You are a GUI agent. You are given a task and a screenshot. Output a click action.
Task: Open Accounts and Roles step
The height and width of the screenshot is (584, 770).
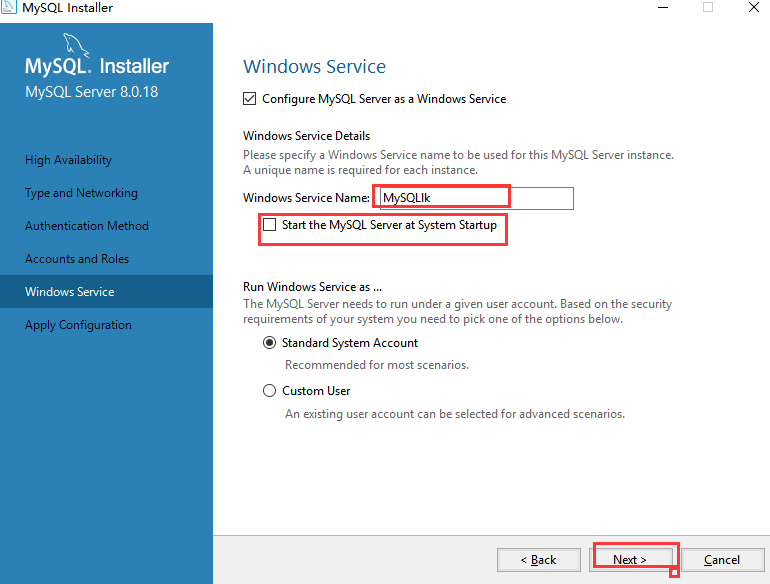point(77,259)
